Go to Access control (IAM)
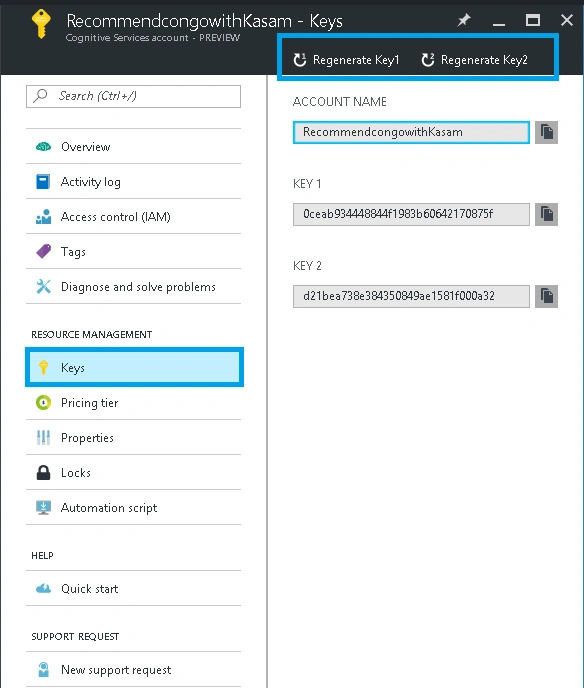 coord(133,216)
